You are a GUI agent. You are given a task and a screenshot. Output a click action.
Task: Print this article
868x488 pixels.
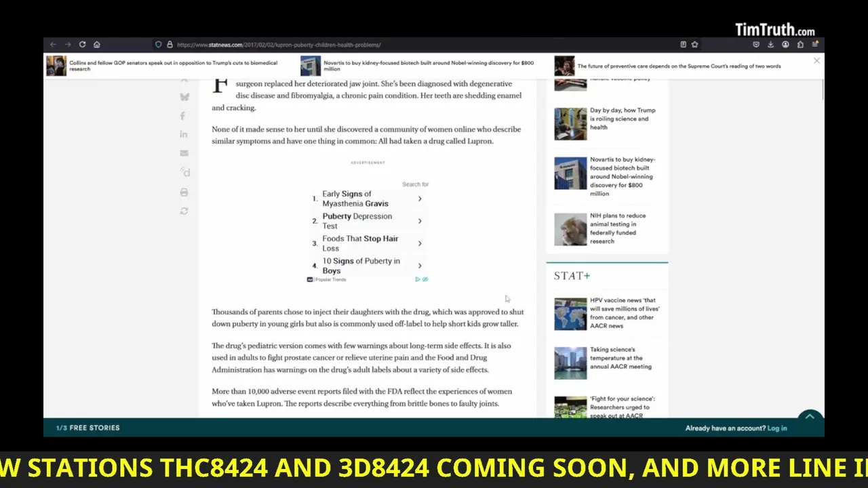pyautogui.click(x=184, y=192)
